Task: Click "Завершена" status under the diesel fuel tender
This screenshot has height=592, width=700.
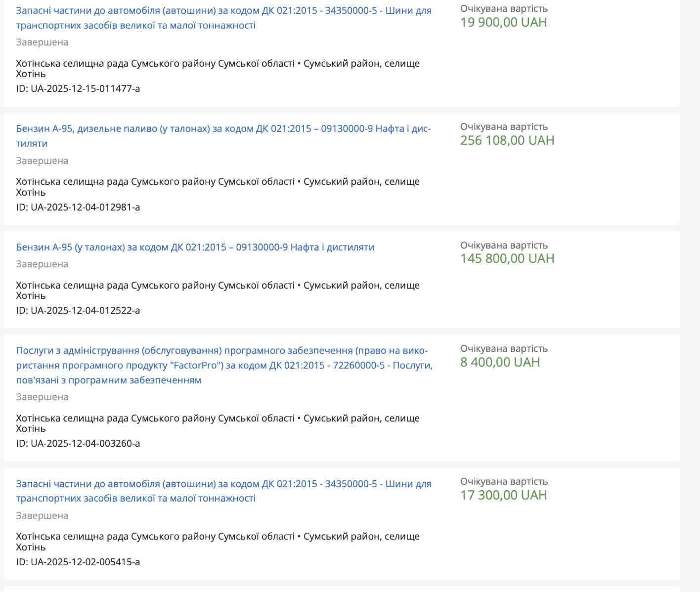Action: (x=42, y=161)
